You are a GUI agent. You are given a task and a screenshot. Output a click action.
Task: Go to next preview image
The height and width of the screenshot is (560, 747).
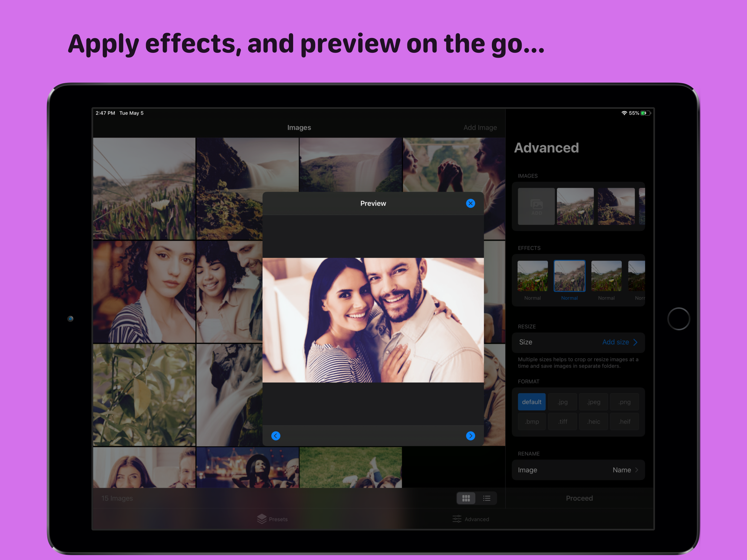(x=470, y=436)
